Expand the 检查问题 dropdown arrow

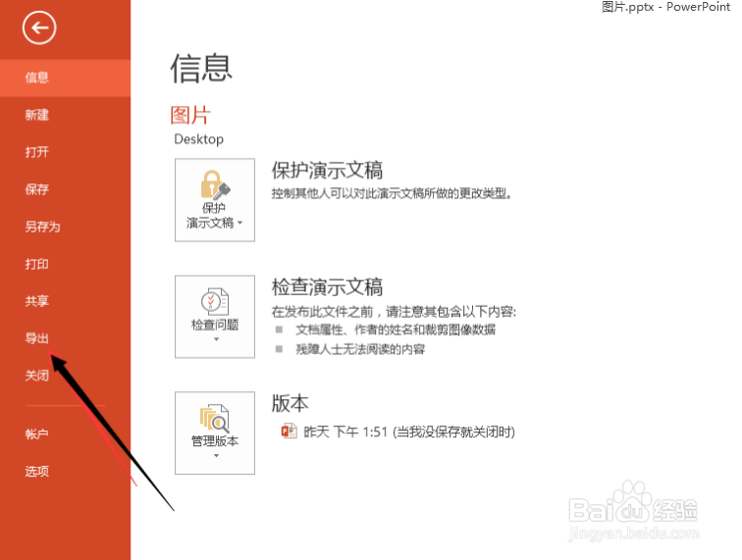point(216,339)
